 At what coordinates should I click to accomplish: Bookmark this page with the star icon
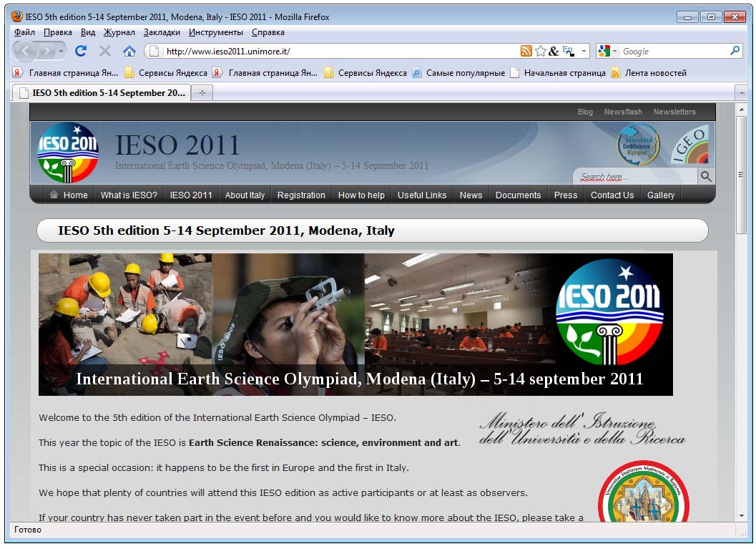click(x=541, y=51)
